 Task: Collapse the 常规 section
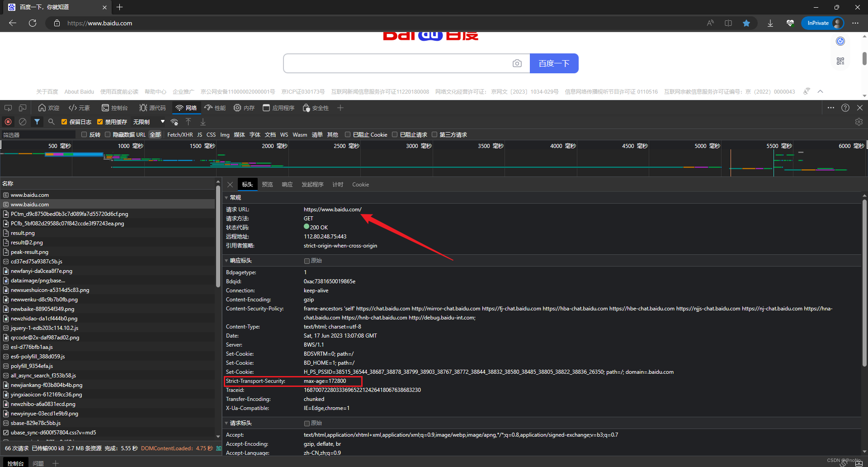(x=226, y=198)
